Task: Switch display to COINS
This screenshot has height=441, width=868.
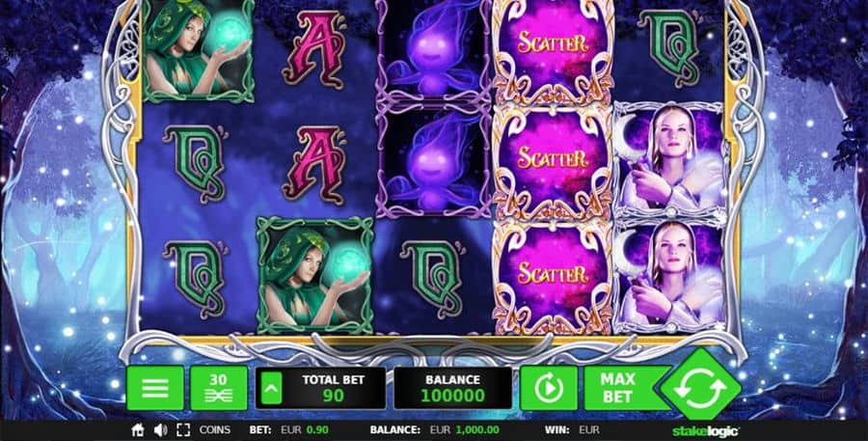Action: (x=215, y=430)
